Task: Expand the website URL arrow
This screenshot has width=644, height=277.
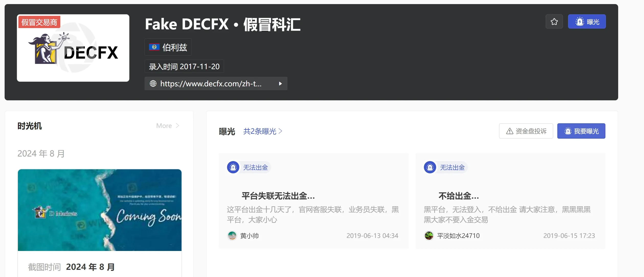Action: [280, 83]
